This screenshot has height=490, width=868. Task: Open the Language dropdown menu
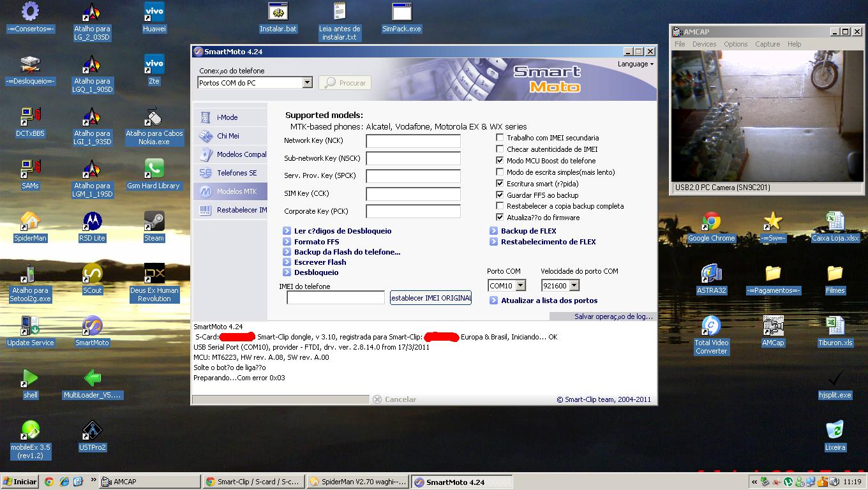click(635, 64)
